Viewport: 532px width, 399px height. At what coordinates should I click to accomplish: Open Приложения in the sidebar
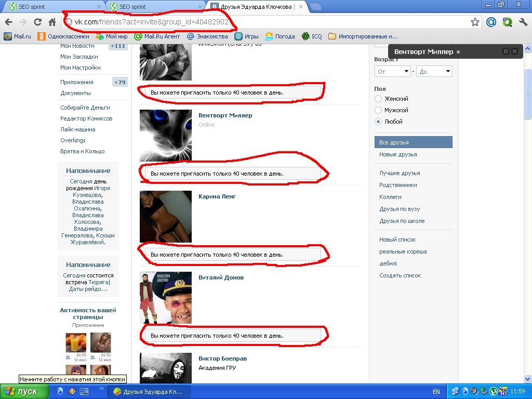click(x=77, y=82)
